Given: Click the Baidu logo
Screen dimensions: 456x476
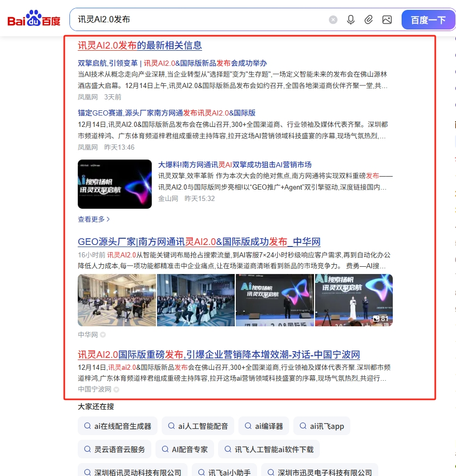Looking at the screenshot, I should 34,20.
